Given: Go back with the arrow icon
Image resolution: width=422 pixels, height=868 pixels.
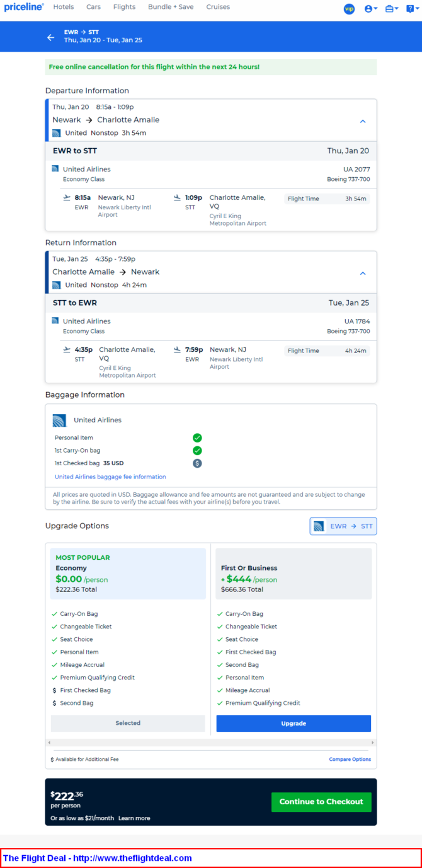Looking at the screenshot, I should point(51,37).
